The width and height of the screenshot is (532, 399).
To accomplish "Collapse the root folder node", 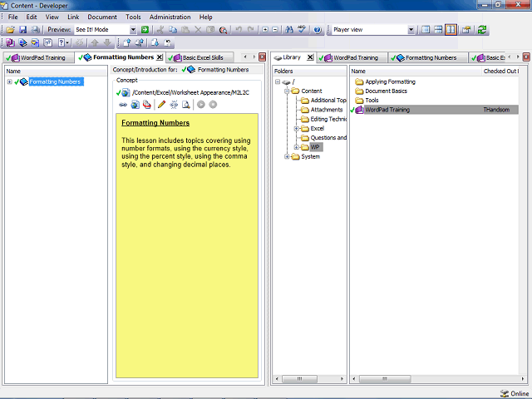I will pyautogui.click(x=278, y=81).
